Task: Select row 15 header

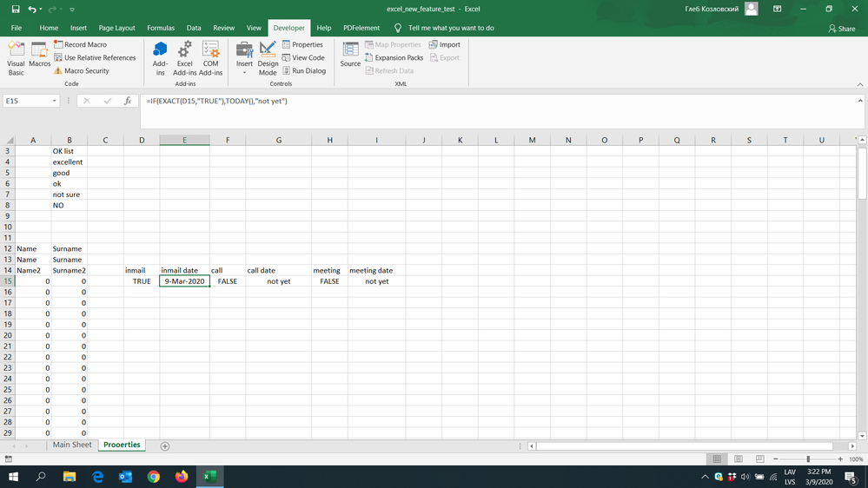Action: coord(8,281)
